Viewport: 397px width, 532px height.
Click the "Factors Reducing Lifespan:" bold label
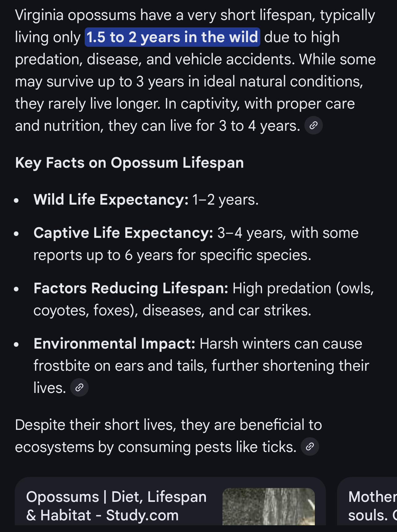(131, 288)
